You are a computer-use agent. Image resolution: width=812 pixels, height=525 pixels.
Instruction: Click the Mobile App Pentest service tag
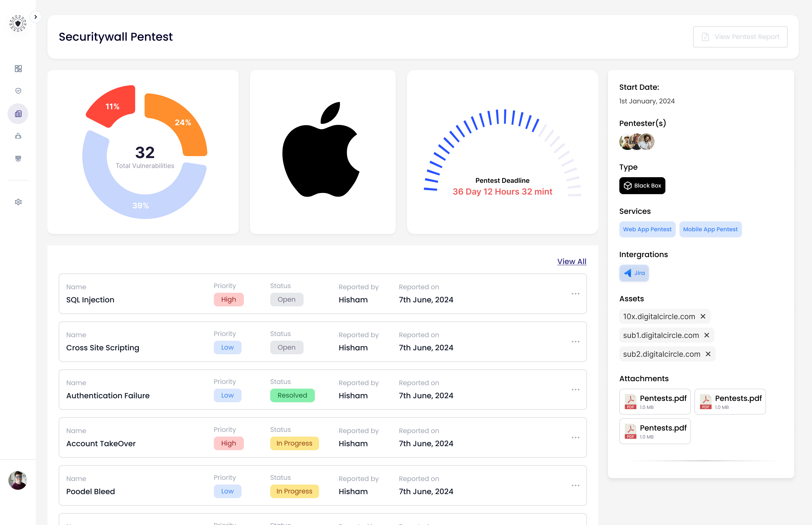tap(710, 229)
